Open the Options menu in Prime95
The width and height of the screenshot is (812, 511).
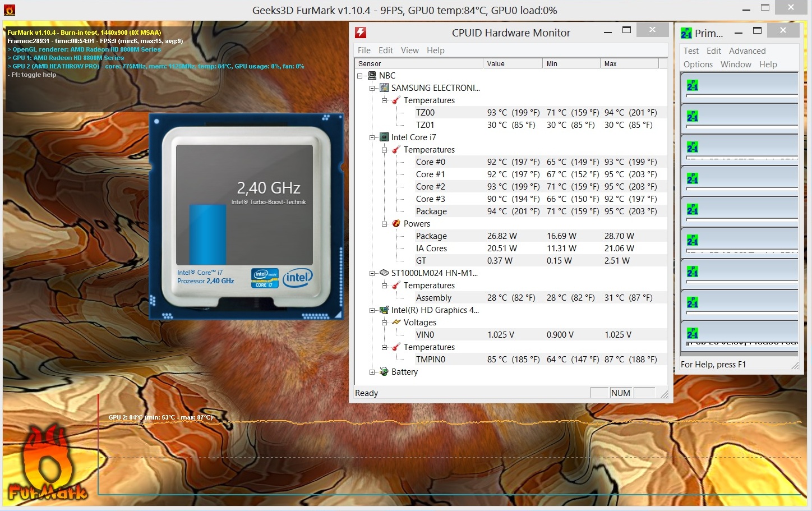pyautogui.click(x=698, y=64)
